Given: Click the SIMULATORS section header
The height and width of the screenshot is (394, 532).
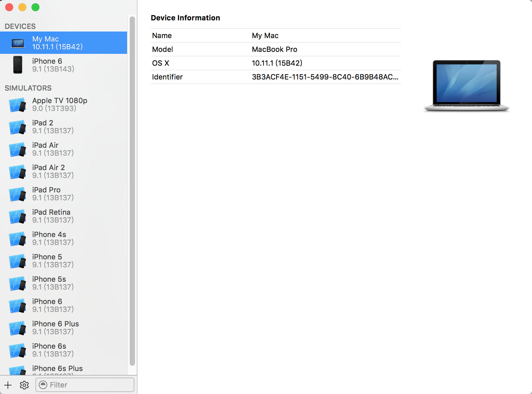Looking at the screenshot, I should tap(28, 88).
